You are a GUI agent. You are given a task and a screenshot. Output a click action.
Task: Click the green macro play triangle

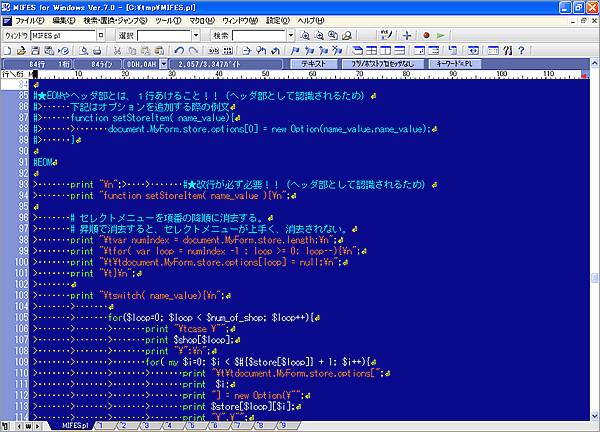440,36
